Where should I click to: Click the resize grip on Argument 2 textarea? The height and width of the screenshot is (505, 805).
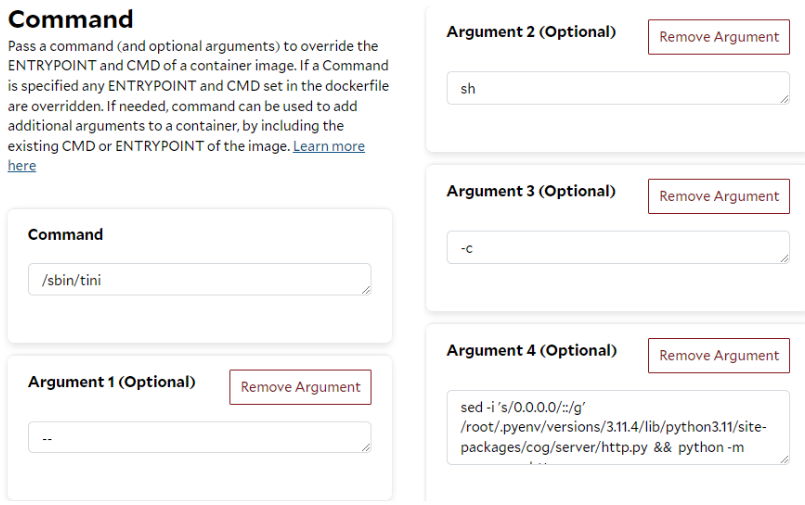tap(784, 100)
